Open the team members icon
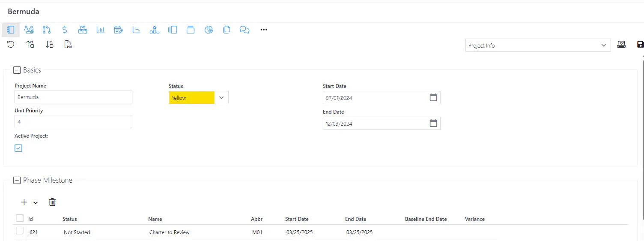This screenshot has height=241, width=644. [29, 30]
